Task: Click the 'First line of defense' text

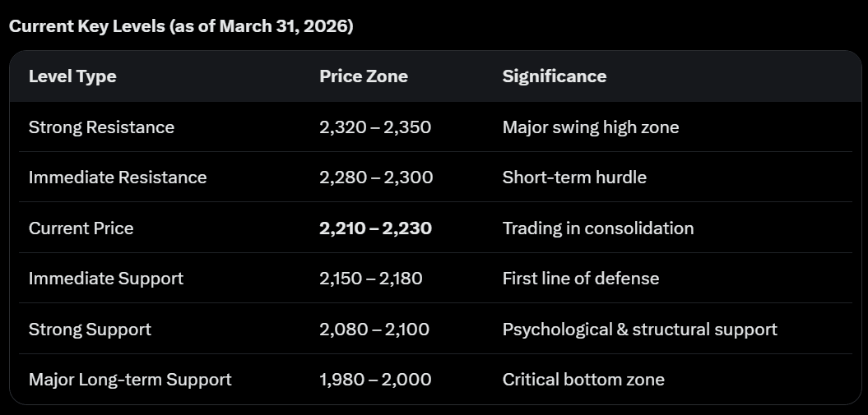Action: (x=581, y=279)
